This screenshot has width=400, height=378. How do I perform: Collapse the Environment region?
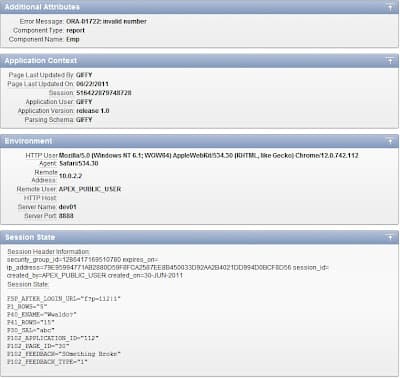pos(390,141)
